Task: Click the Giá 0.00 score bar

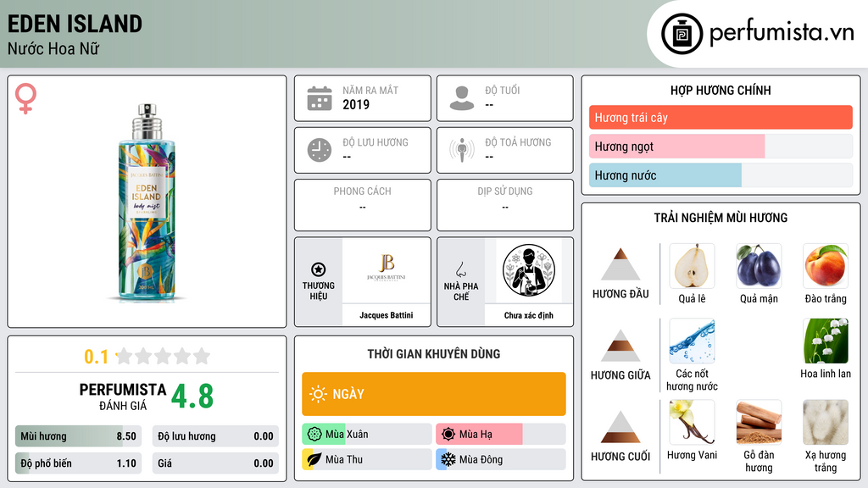Action: pos(215,463)
